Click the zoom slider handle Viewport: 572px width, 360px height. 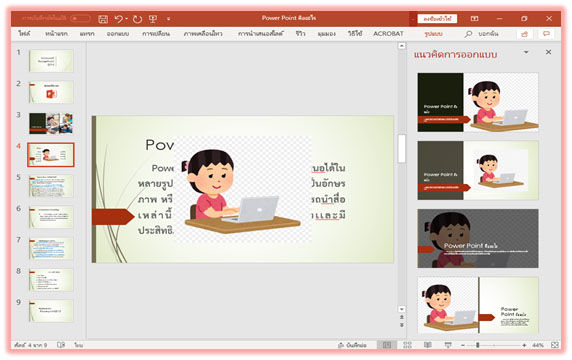[477, 345]
